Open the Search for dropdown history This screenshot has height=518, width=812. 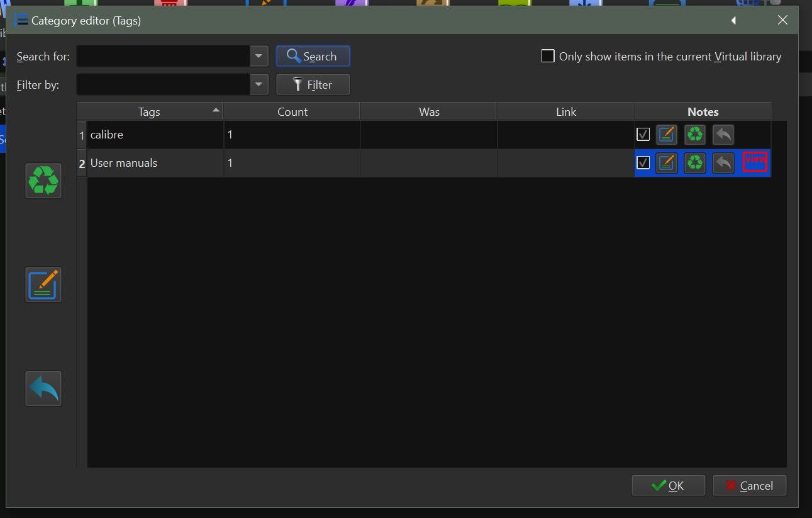259,56
